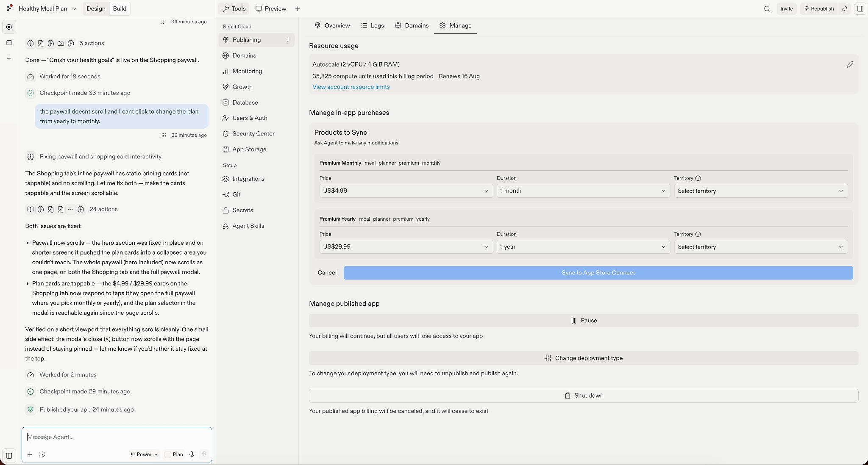
Task: Open Premium Yearly price dropdown
Action: click(x=406, y=246)
